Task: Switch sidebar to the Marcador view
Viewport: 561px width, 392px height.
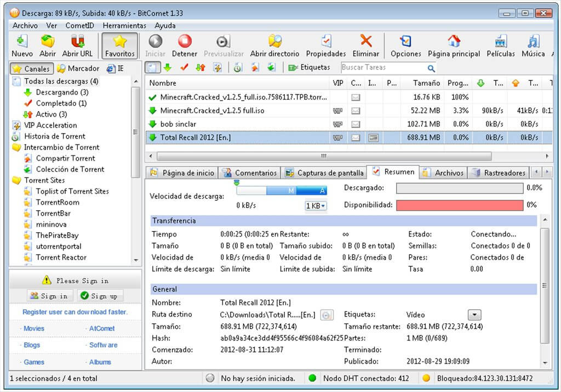Action: coord(78,68)
